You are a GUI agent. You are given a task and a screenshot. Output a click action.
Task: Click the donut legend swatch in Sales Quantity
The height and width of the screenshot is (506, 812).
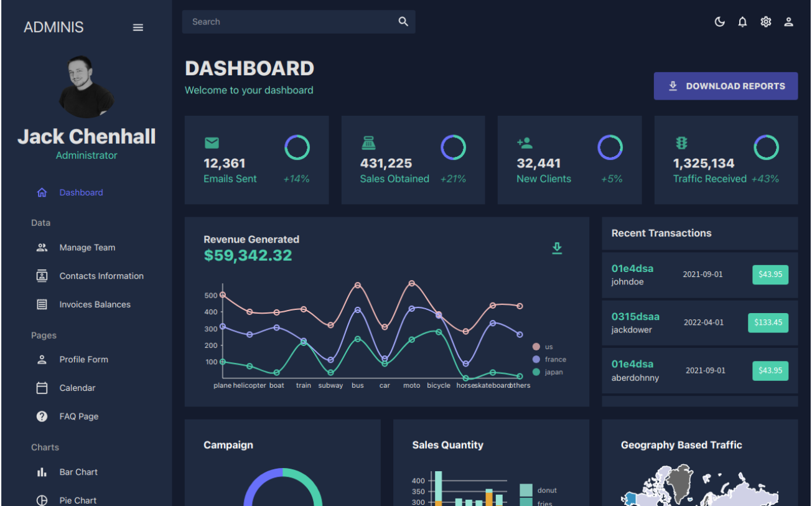[x=526, y=490]
